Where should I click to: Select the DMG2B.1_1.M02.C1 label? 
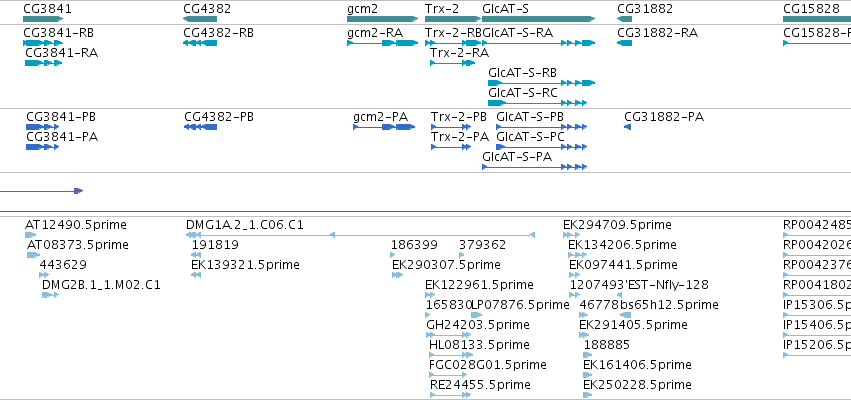point(101,285)
